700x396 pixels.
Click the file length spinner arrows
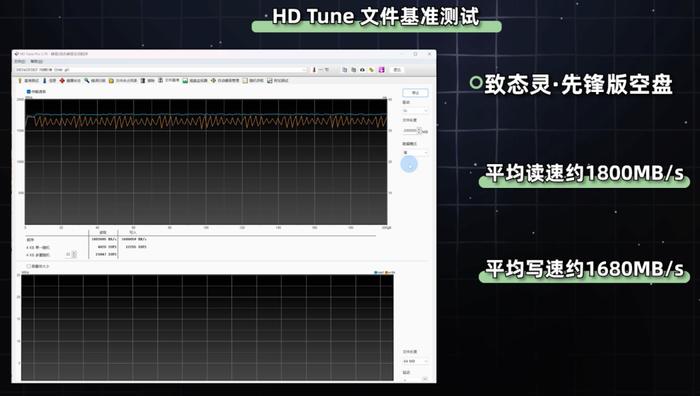coord(419,131)
